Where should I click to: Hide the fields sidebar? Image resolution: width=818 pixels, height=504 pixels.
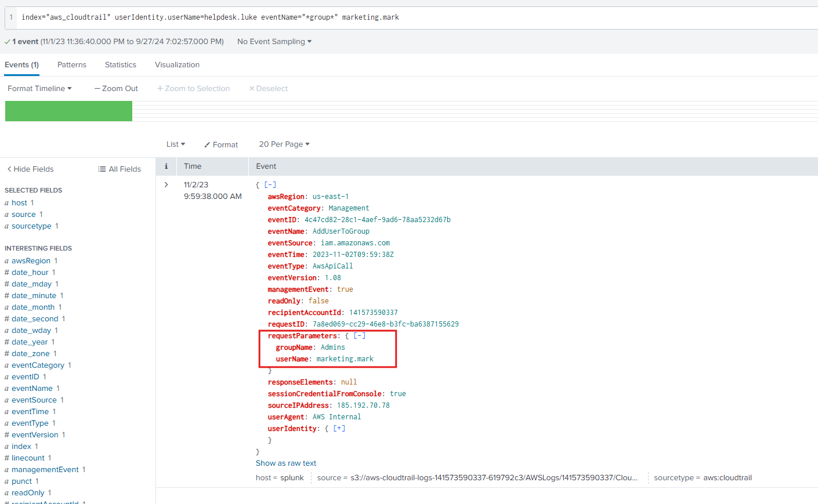[x=30, y=169]
